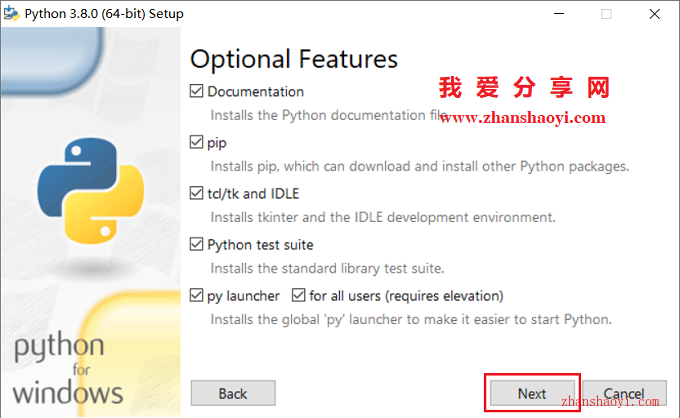Image resolution: width=680 pixels, height=418 pixels.
Task: Click the 'for all users (requires elevation)' label
Action: (x=406, y=296)
